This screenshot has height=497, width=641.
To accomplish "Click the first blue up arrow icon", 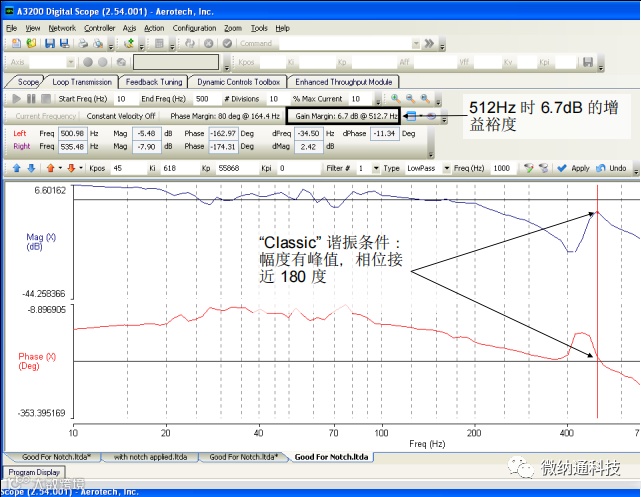I will point(16,168).
